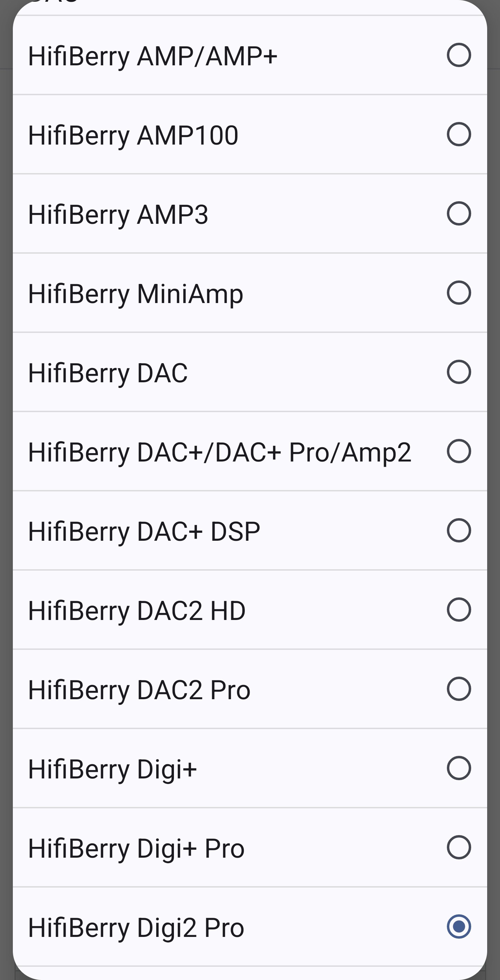This screenshot has width=500, height=980.
Task: Tap the HifiBerry DAC2 HD label text
Action: 137,611
